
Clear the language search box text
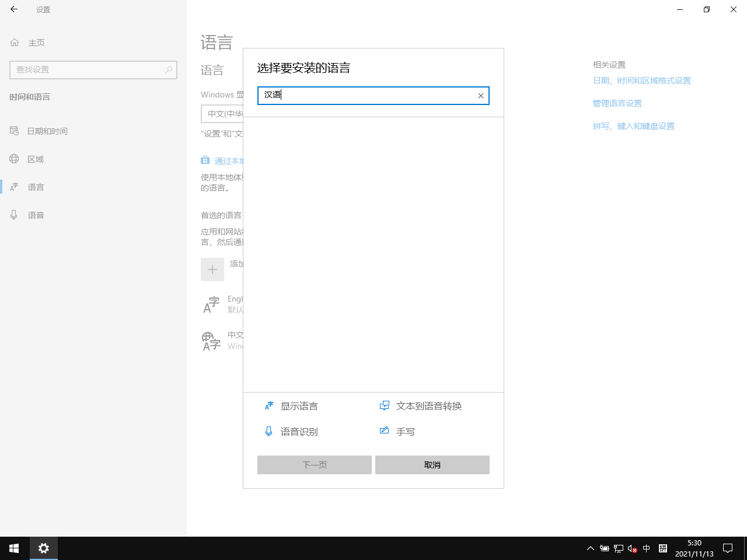coord(480,96)
